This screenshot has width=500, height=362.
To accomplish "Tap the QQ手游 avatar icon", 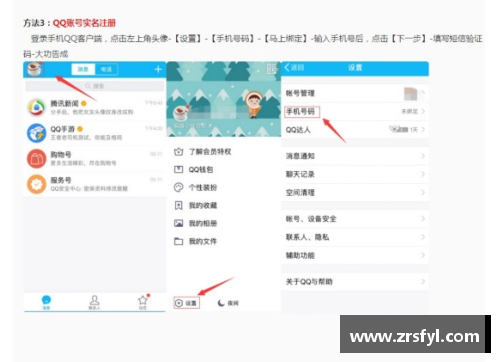I will pyautogui.click(x=37, y=133).
